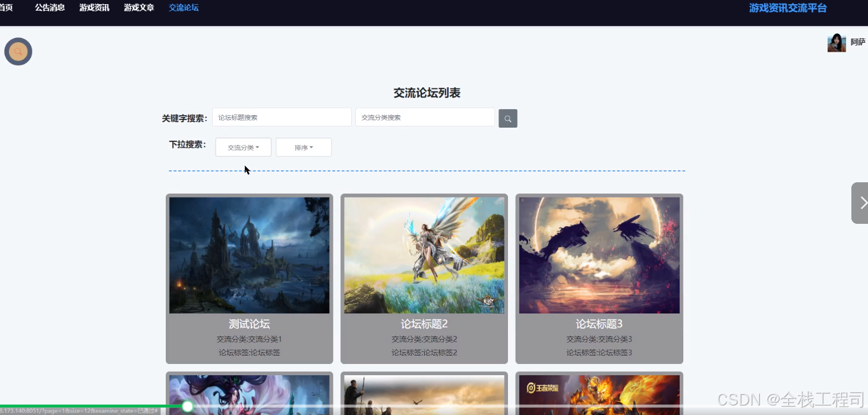Select the 交流论坛 menu item
868x415 pixels.
(x=184, y=8)
